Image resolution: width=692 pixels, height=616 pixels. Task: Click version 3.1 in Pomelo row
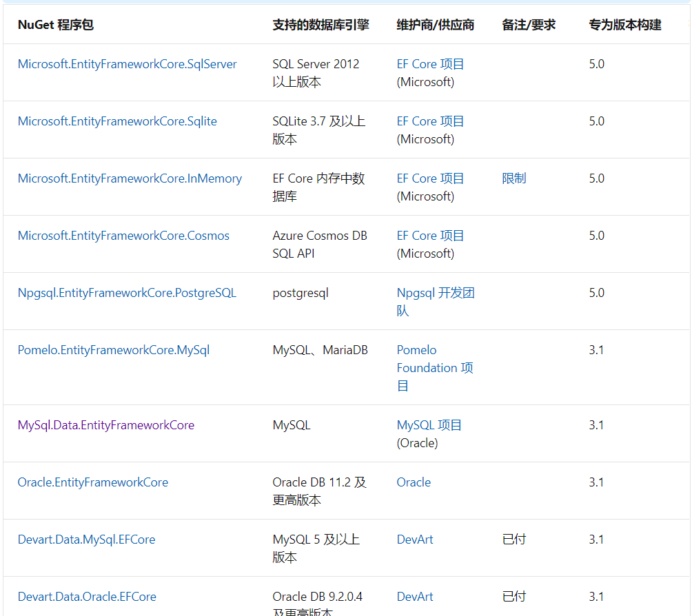(596, 350)
